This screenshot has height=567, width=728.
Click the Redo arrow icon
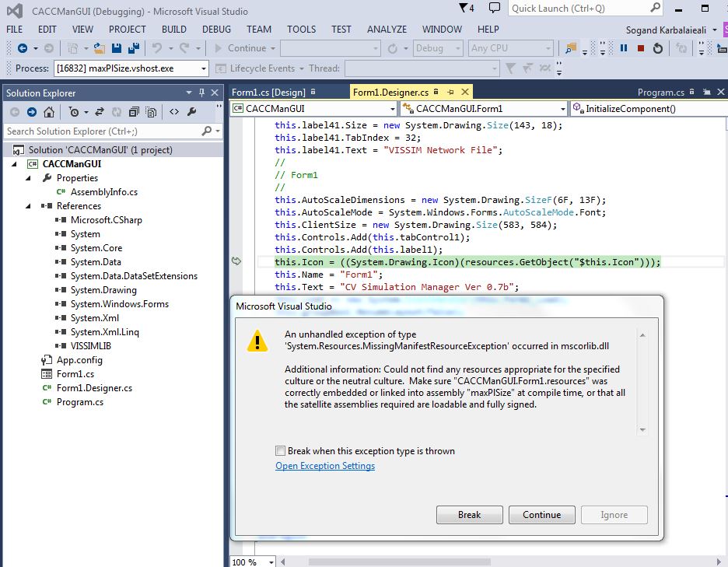point(184,47)
